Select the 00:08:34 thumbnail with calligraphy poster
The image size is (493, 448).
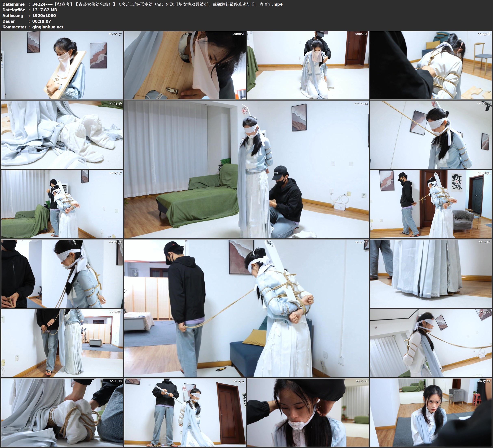[431, 204]
